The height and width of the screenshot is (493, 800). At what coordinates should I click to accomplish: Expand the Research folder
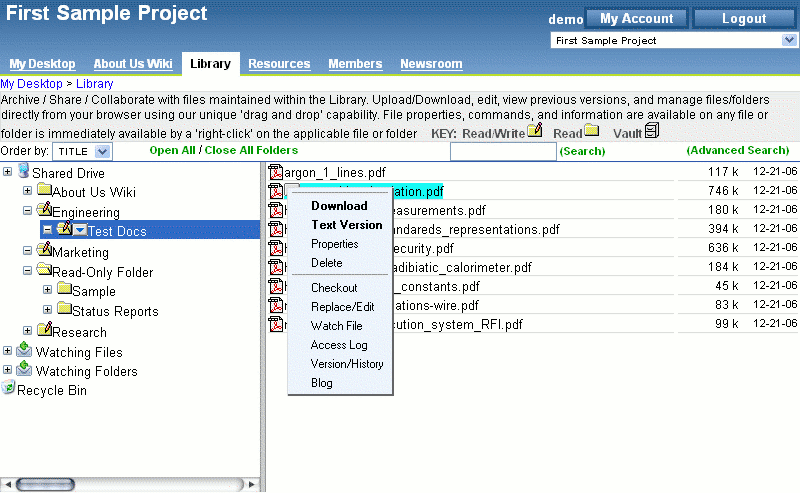(x=28, y=331)
